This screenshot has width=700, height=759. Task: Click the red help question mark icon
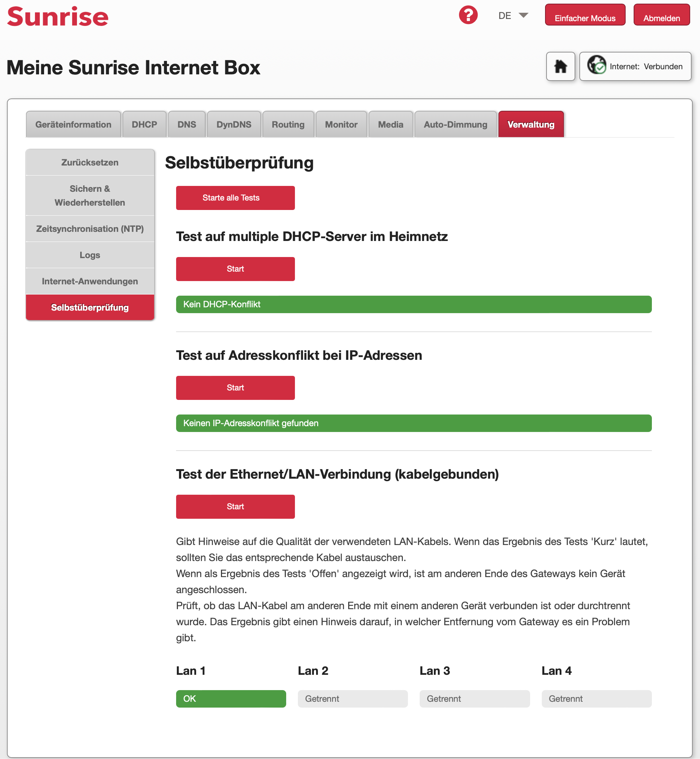[468, 15]
